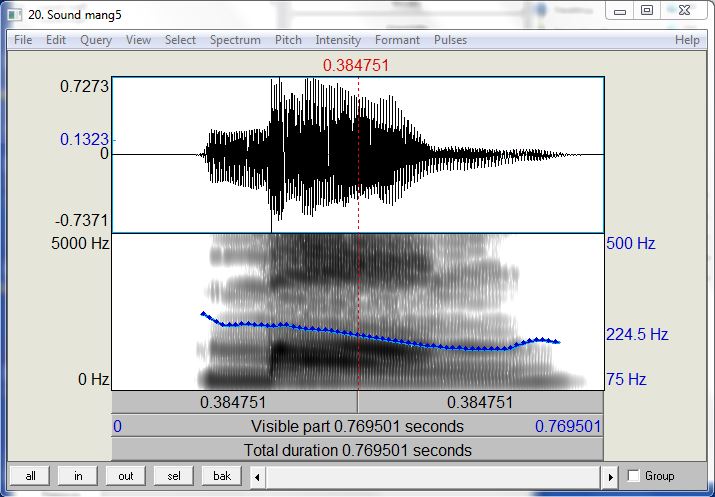
Task: Play the Total duration bar
Action: (x=358, y=450)
